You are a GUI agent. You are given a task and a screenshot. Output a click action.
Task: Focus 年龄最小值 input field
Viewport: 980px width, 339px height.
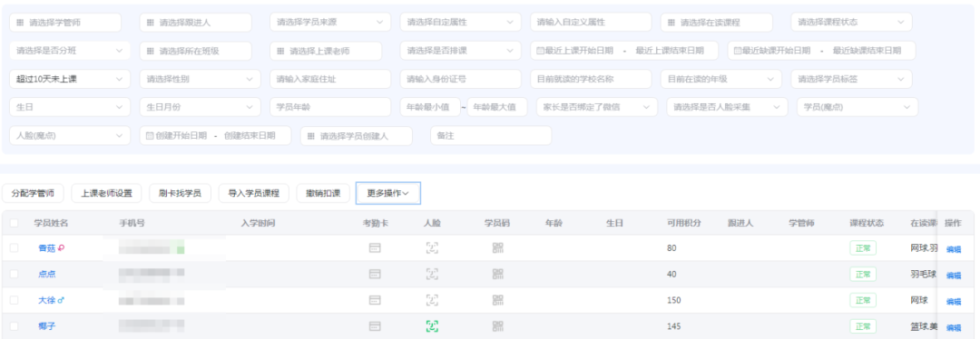click(430, 107)
